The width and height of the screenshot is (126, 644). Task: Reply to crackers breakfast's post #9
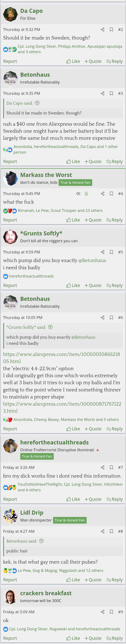[x=115, y=638]
